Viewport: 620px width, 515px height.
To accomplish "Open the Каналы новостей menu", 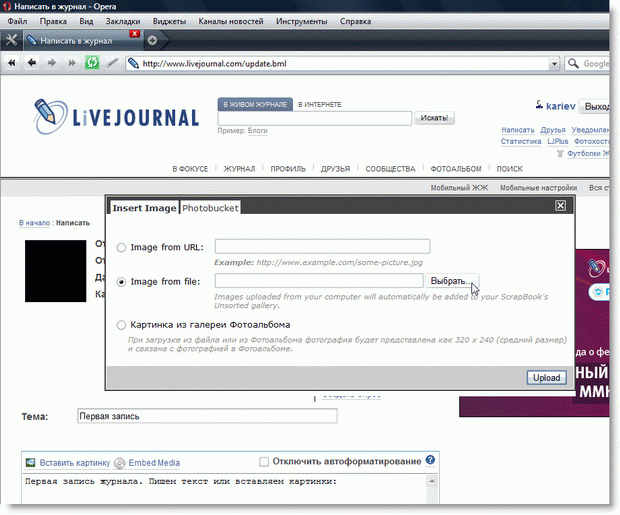I will pos(231,21).
